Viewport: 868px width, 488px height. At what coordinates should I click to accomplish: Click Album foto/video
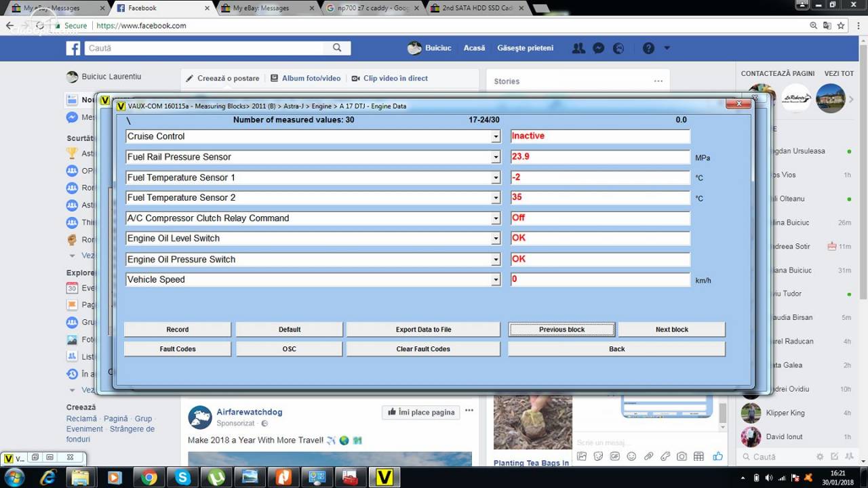tap(305, 79)
